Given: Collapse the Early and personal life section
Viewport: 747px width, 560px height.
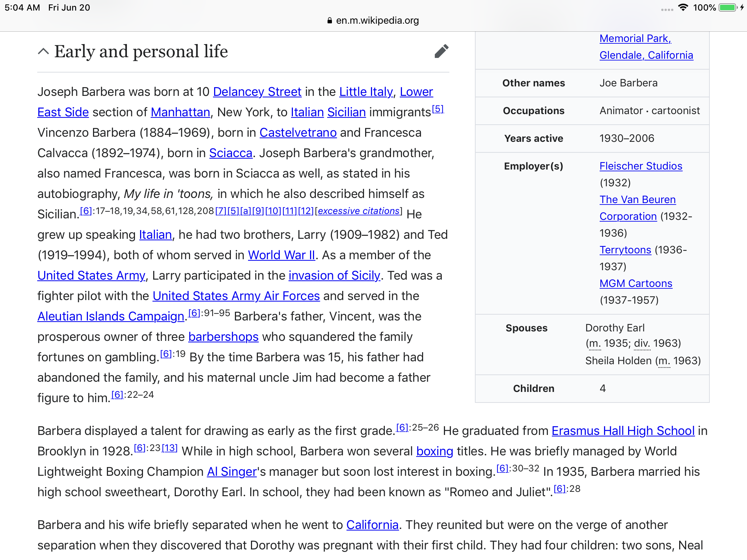Looking at the screenshot, I should (x=43, y=51).
